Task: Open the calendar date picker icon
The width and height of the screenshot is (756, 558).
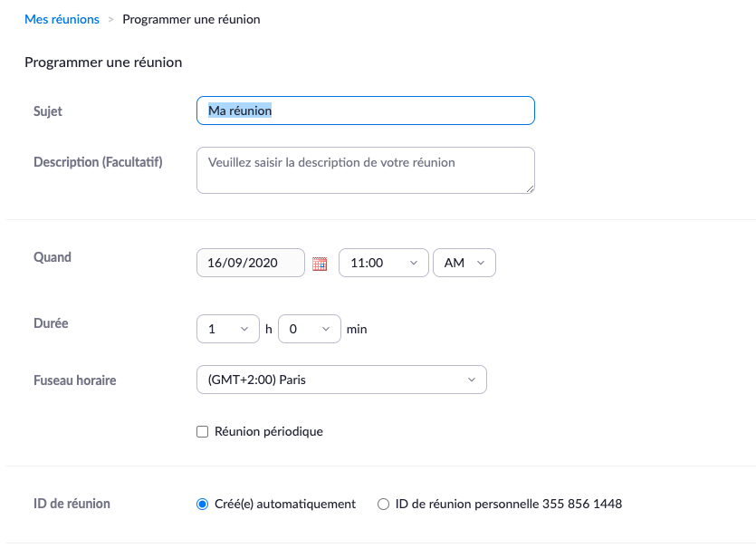Action: point(320,264)
